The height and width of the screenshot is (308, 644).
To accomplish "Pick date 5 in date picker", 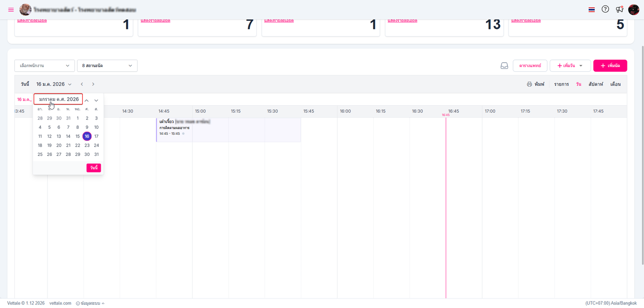I will pos(49,127).
